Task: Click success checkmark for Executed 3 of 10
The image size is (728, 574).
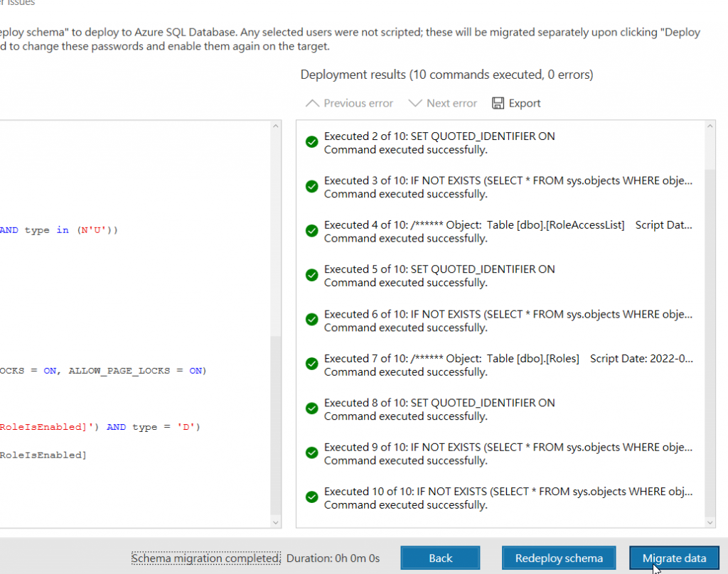Action: coord(312,187)
